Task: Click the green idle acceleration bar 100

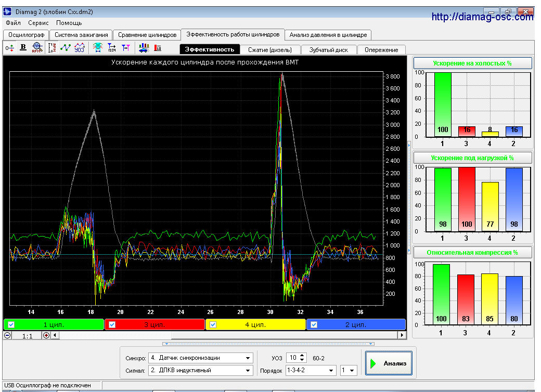Action: tap(443, 105)
